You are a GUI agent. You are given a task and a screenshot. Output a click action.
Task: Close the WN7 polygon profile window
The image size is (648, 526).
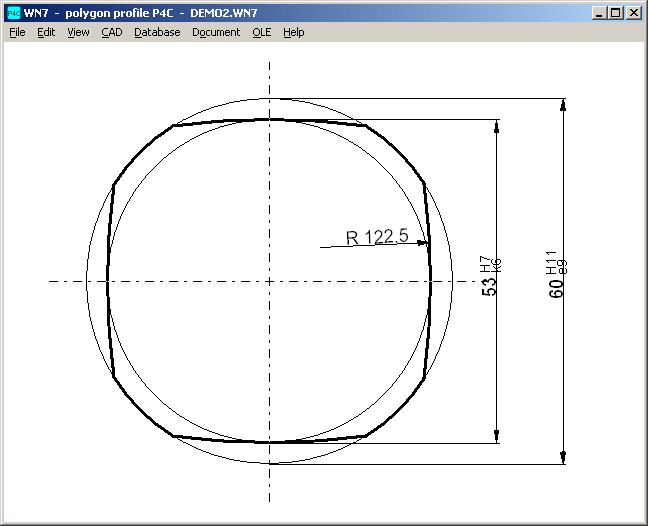tap(632, 13)
